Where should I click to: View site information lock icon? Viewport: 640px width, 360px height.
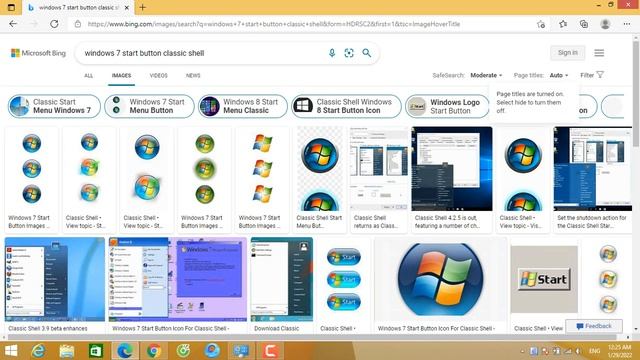point(78,24)
